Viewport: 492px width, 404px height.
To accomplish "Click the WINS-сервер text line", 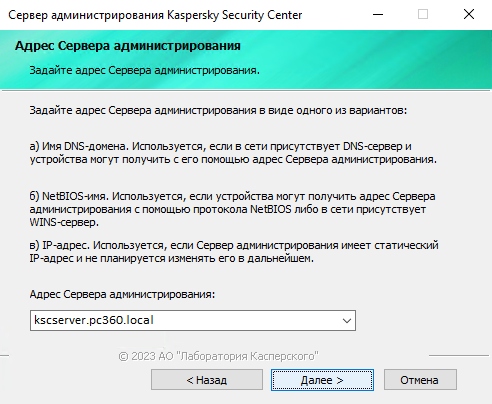I will [64, 222].
